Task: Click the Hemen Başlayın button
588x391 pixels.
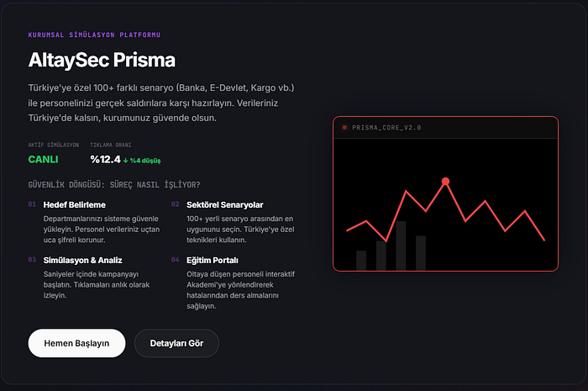Action: coord(76,343)
